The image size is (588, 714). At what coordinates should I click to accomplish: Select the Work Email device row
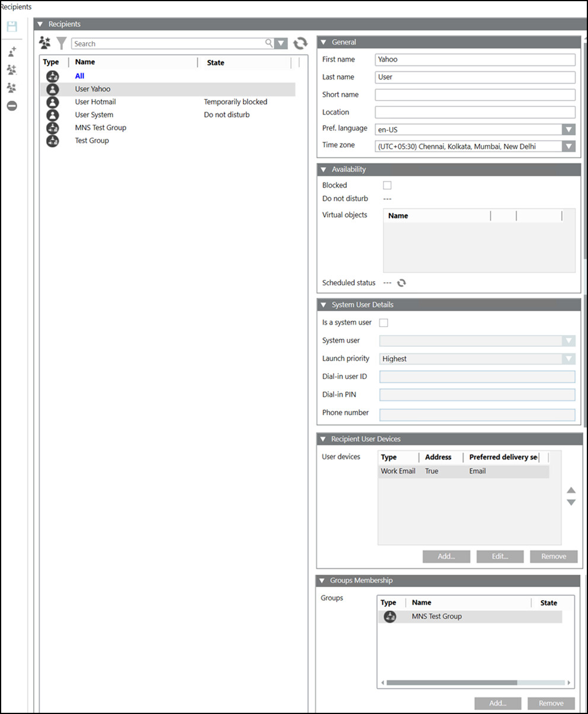[464, 471]
